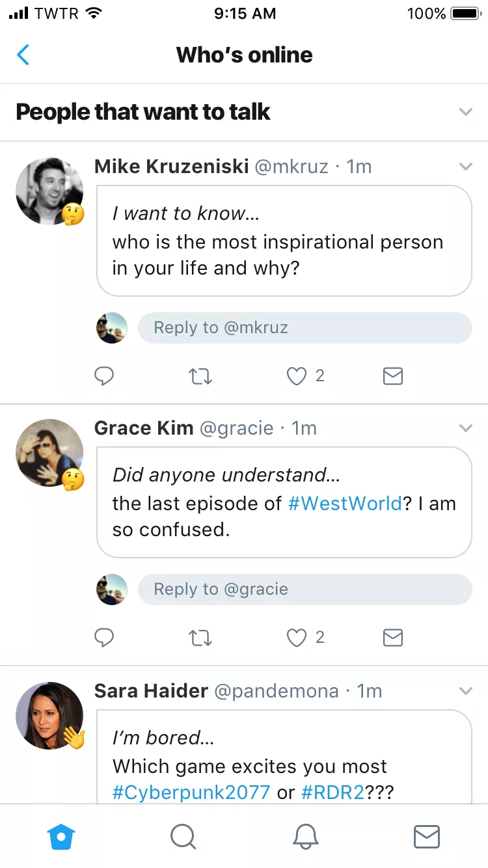Expand options chevron on Sara Haider's tweet
The width and height of the screenshot is (488, 868).
point(465,690)
